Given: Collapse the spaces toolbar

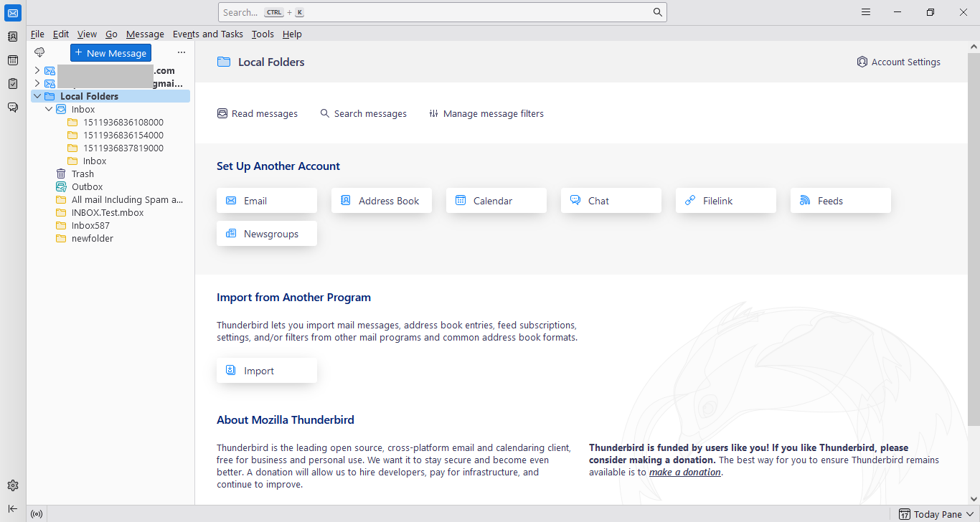Looking at the screenshot, I should (x=13, y=509).
